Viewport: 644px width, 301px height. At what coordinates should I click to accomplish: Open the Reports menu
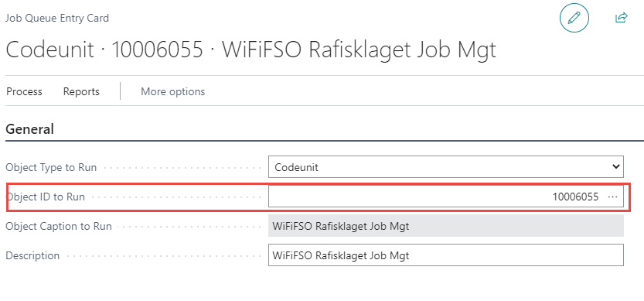[x=81, y=91]
